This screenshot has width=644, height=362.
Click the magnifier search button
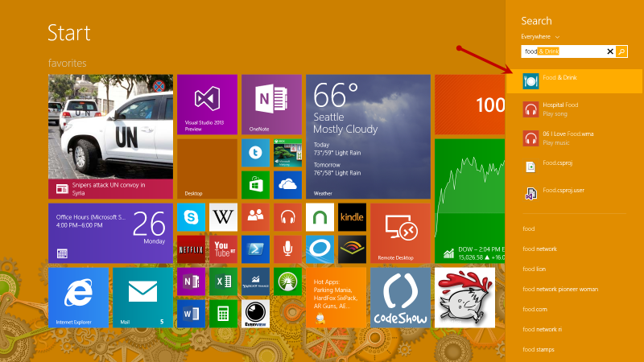[x=621, y=51]
